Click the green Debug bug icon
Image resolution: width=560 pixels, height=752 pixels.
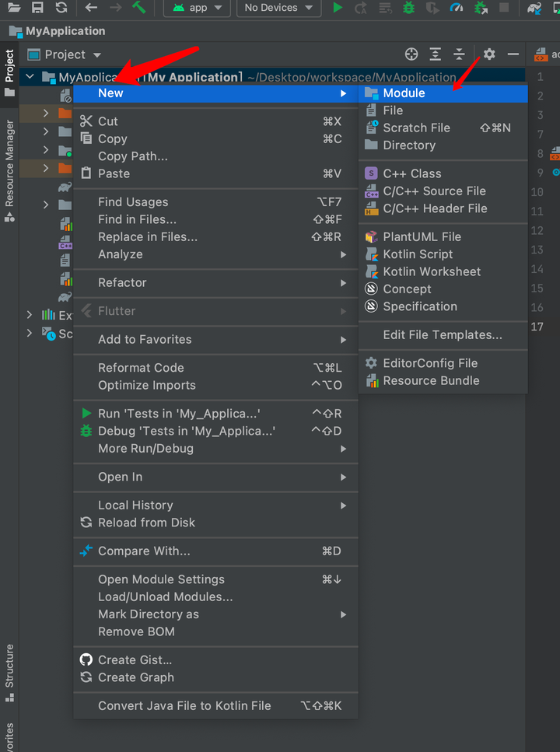click(x=409, y=8)
